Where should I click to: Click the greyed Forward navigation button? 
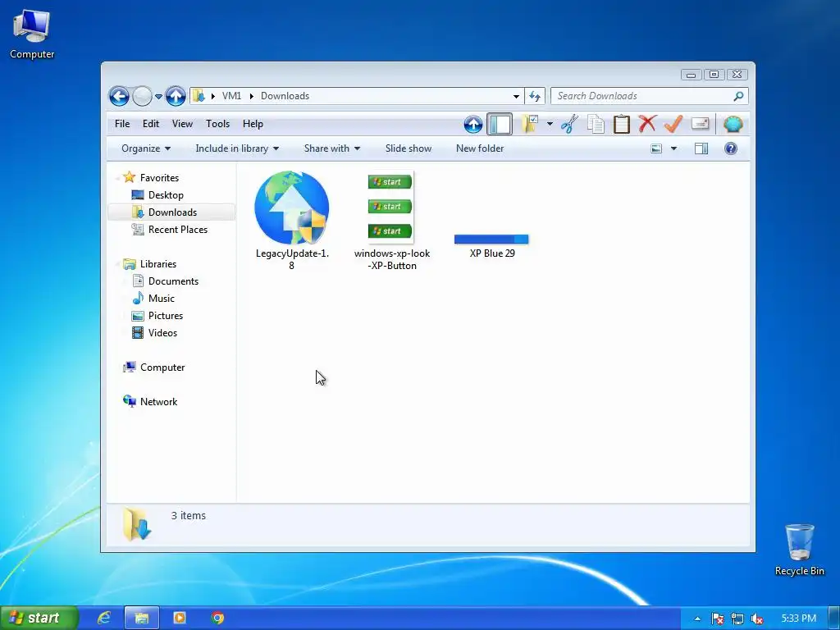coord(142,97)
